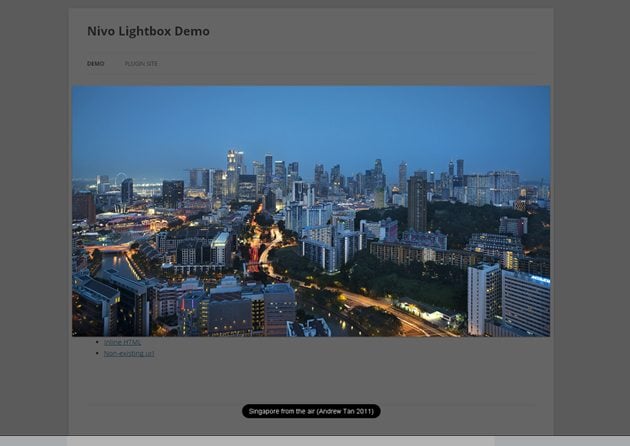The image size is (630, 446).
Task: Follow the Non-existing url link
Action: 129,353
